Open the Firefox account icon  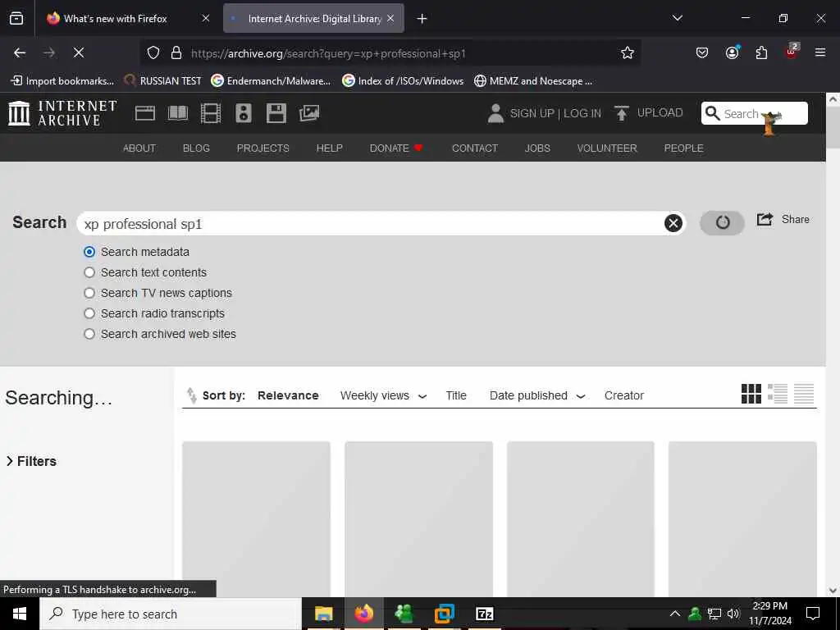tap(732, 52)
